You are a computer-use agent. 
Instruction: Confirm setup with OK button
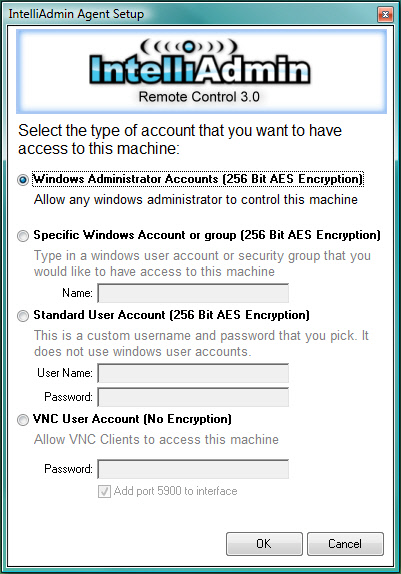coord(264,544)
